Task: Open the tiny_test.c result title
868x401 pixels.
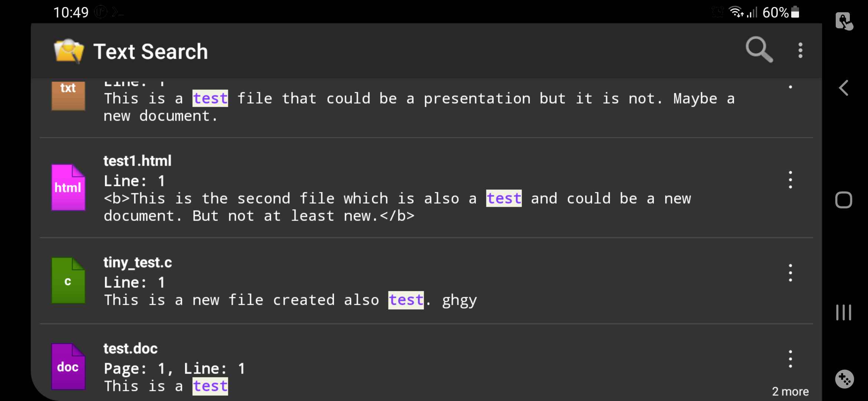Action: [138, 262]
